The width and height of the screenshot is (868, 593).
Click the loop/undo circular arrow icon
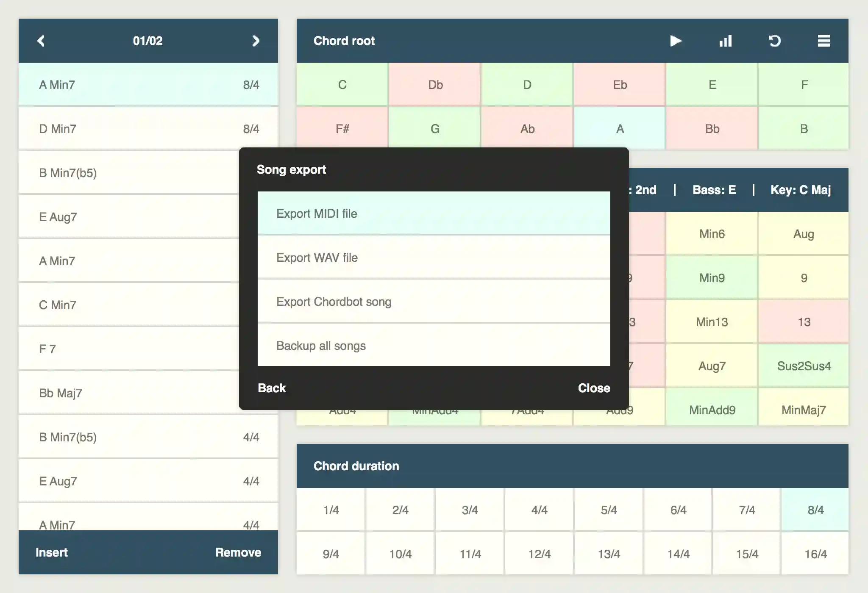coord(774,41)
